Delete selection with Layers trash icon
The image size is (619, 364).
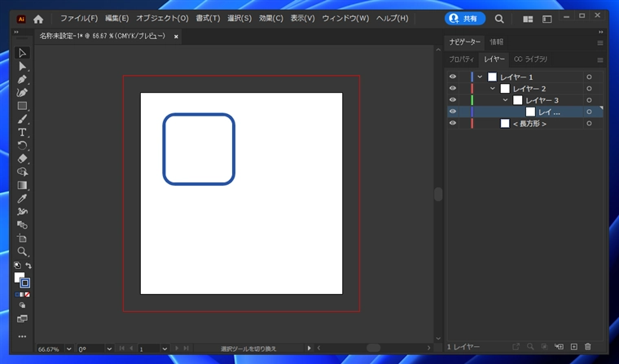point(588,347)
